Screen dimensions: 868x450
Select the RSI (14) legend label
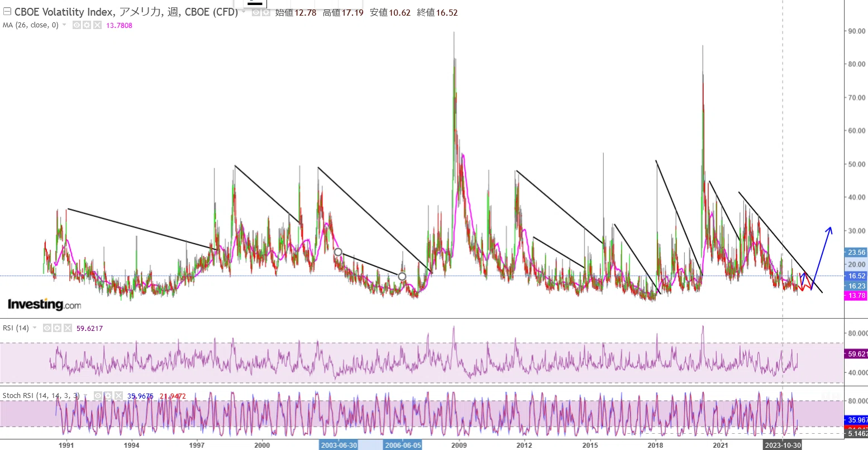pyautogui.click(x=16, y=328)
